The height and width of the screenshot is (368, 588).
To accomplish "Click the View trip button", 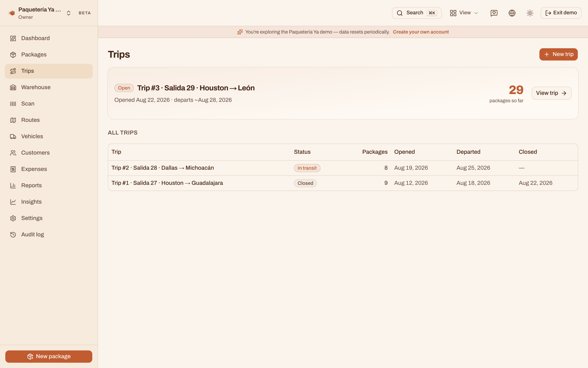I will pyautogui.click(x=551, y=93).
